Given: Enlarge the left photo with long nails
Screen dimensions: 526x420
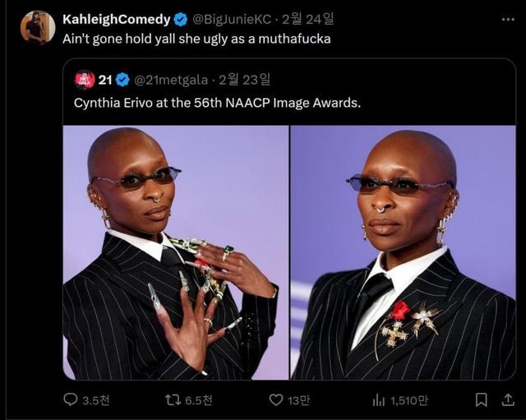Looking at the screenshot, I should 176,252.
